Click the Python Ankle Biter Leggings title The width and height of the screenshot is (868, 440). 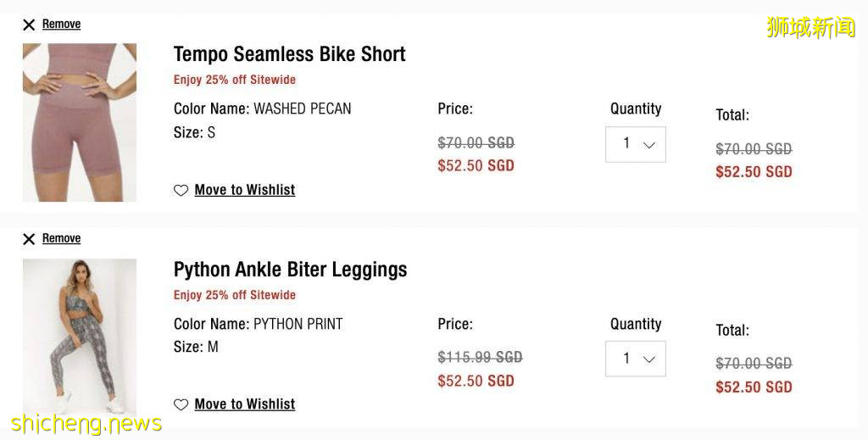click(290, 270)
